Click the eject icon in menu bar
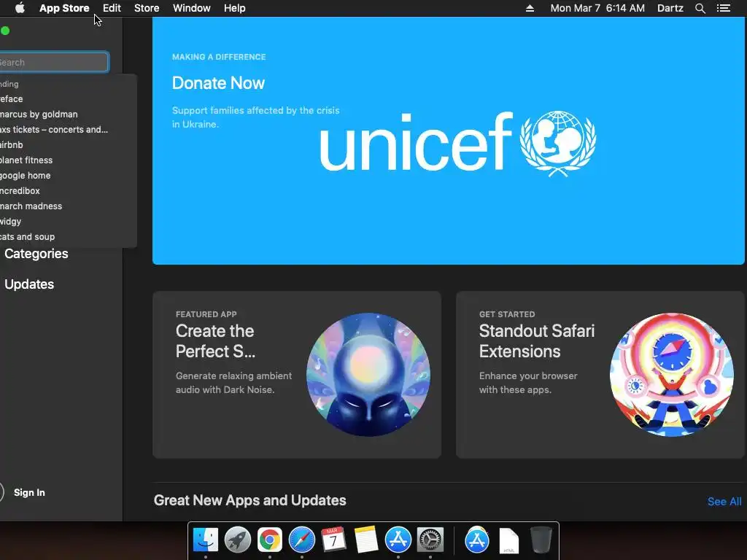 pyautogui.click(x=530, y=8)
